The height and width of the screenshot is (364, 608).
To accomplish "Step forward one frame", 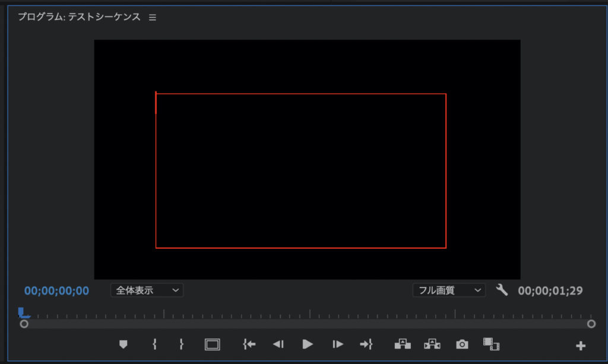I will (338, 344).
